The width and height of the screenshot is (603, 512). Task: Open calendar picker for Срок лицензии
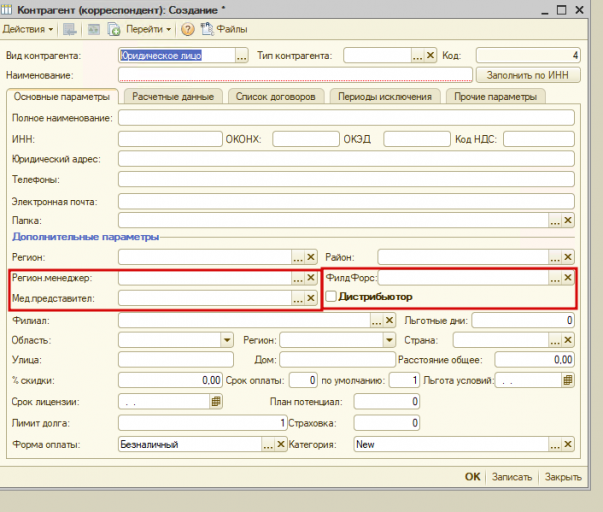coord(216,402)
